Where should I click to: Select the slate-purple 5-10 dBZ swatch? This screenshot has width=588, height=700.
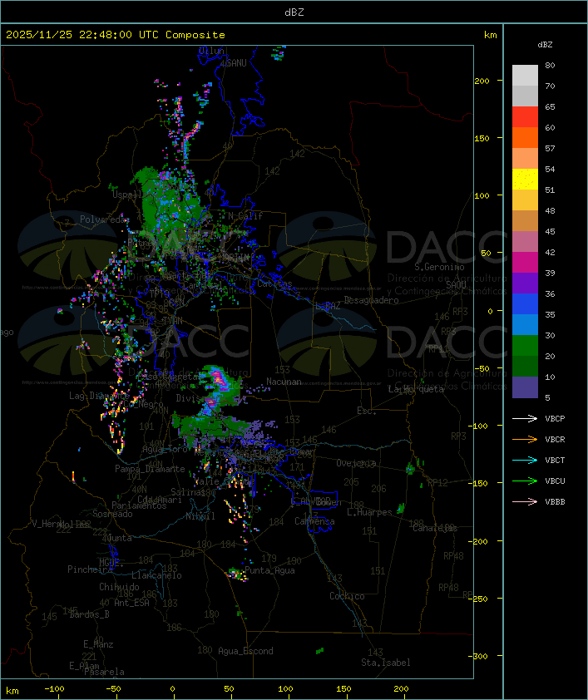coord(525,387)
